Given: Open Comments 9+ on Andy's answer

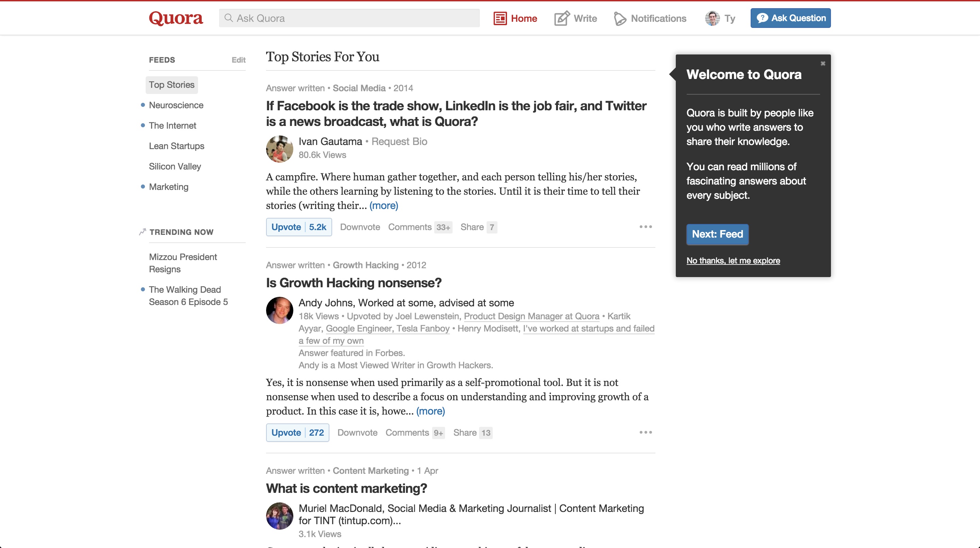Looking at the screenshot, I should 415,433.
